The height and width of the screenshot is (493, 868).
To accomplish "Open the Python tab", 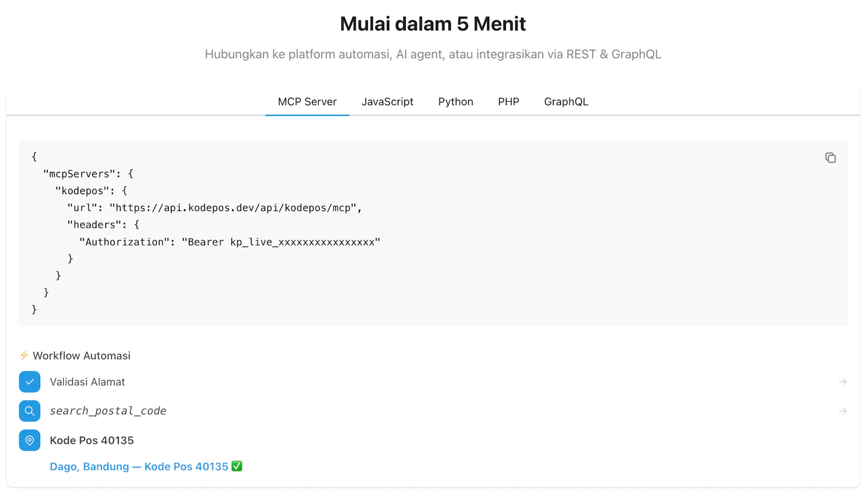I will click(456, 102).
